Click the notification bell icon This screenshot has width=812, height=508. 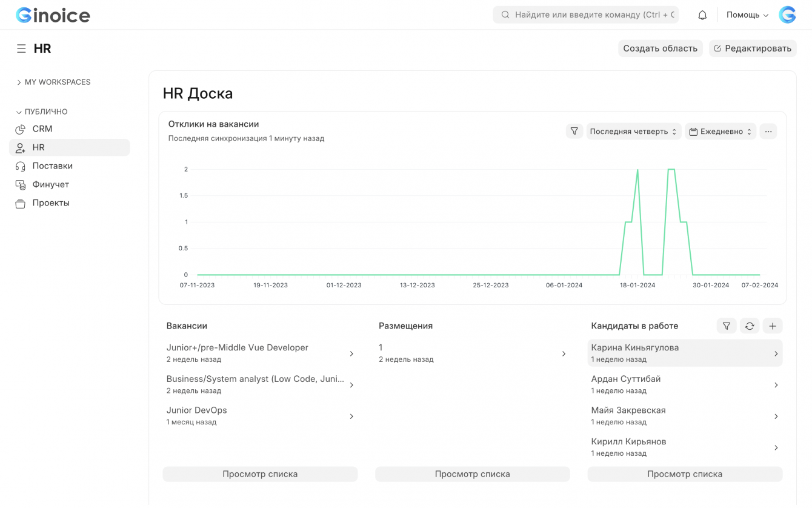tap(702, 15)
